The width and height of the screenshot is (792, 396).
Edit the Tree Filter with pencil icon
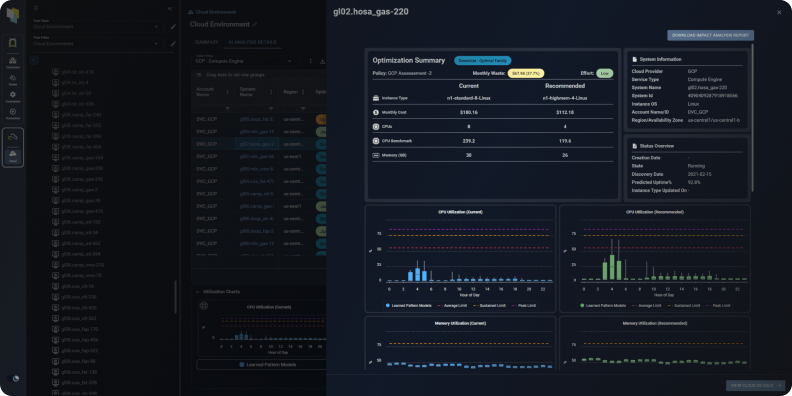[173, 44]
